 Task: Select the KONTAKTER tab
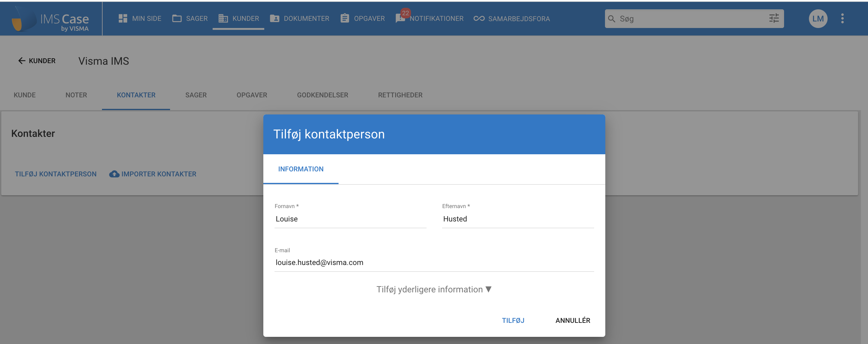(136, 95)
